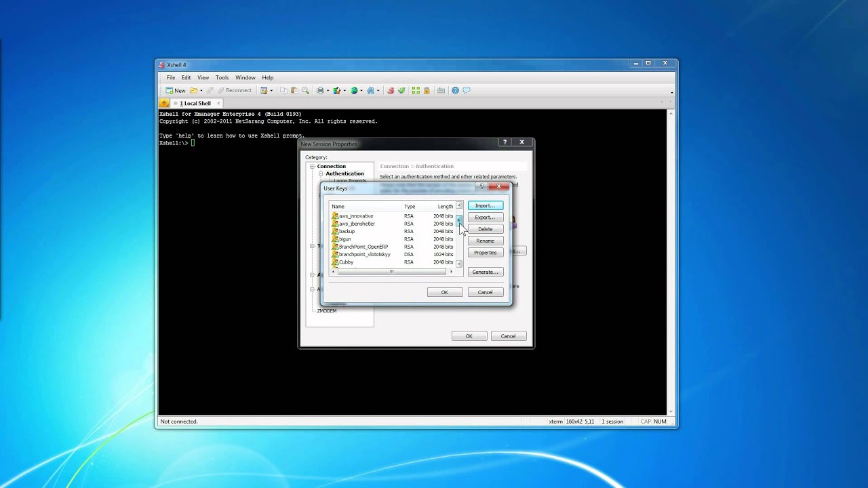The image size is (868, 488).
Task: Click the orange new-tab plus icon
Action: (164, 103)
